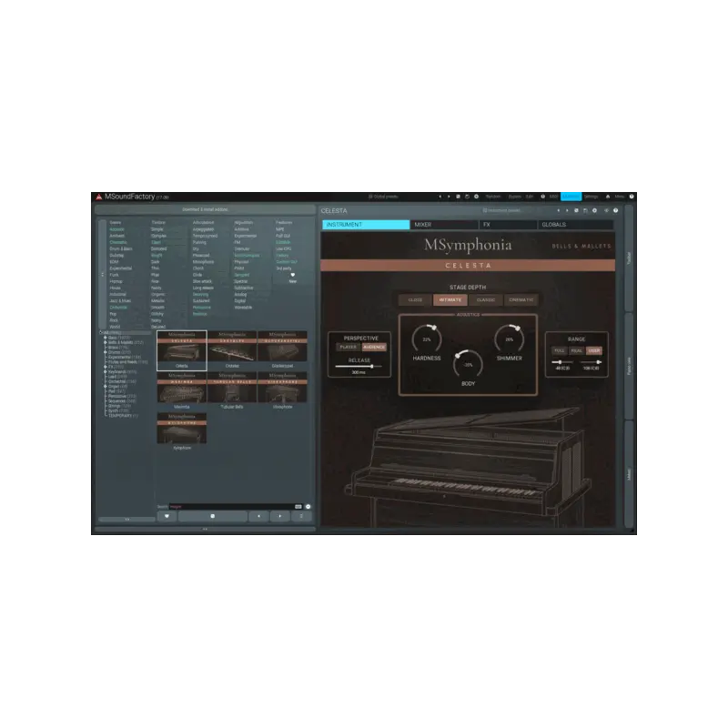
Task: Click the instrument preset save icon
Action: tap(585, 211)
